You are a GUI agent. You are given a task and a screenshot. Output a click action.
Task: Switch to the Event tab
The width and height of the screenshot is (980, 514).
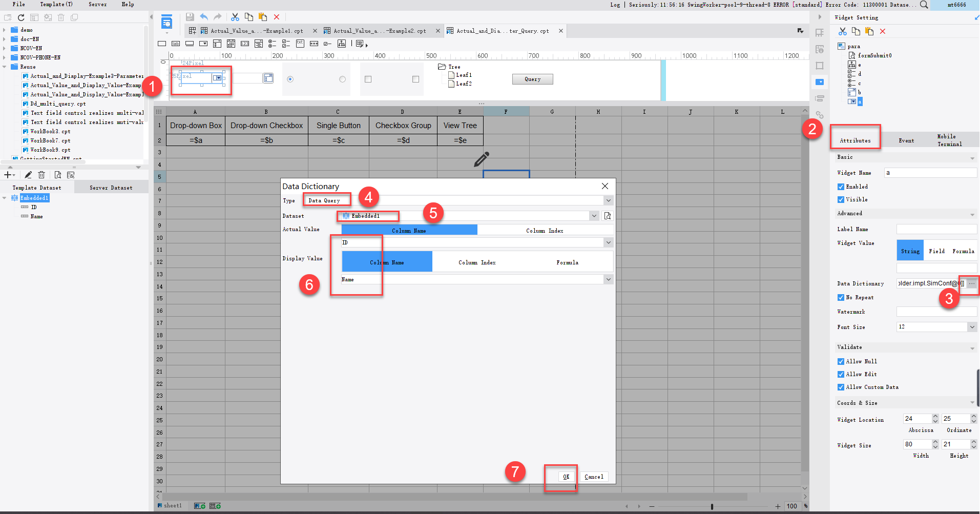click(906, 140)
